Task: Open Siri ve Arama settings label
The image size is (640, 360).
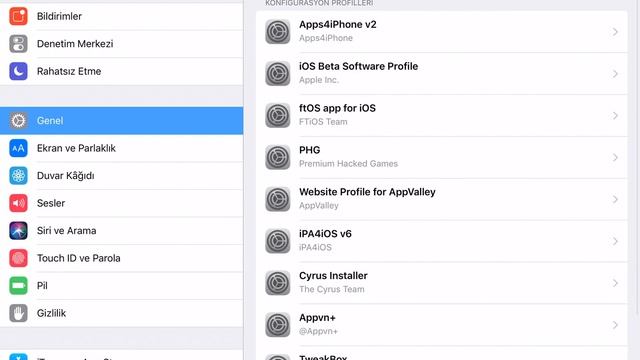Action: [x=67, y=231]
